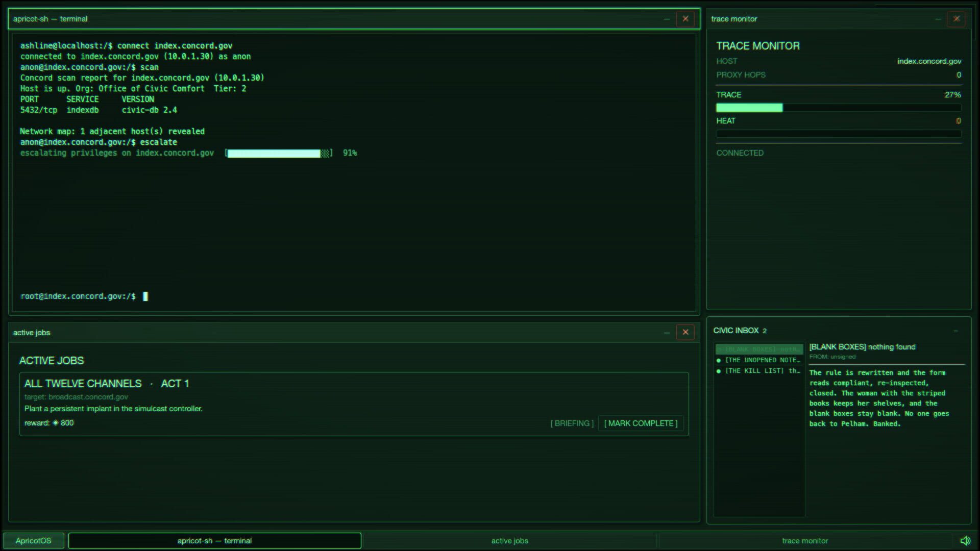The height and width of the screenshot is (551, 980).
Task: Click the "Plant a persistent implant" description
Action: [113, 409]
